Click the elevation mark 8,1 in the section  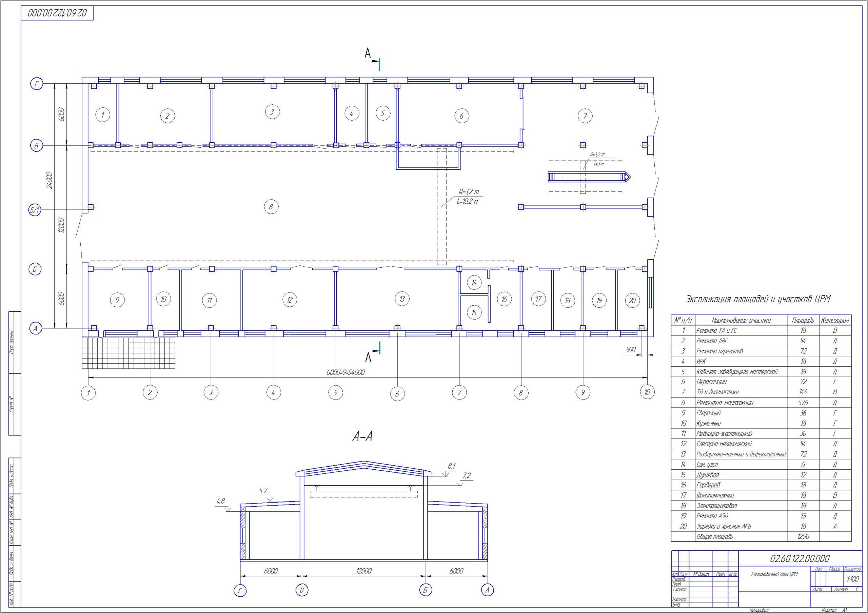coord(451,466)
